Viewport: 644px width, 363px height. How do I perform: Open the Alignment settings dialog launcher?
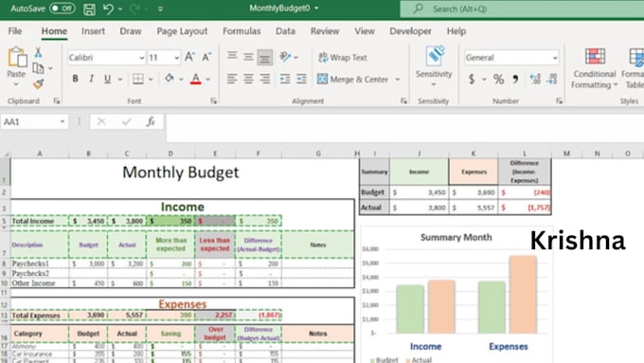coord(403,101)
